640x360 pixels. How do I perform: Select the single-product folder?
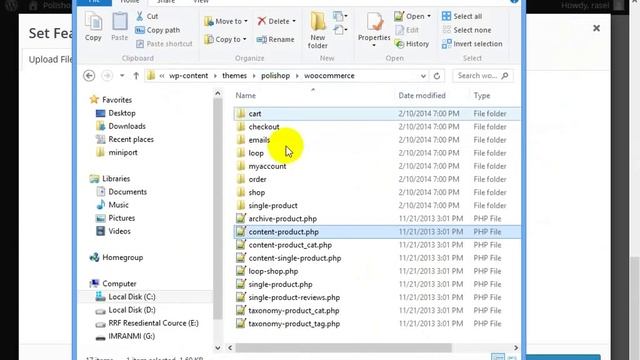(376, 205)
